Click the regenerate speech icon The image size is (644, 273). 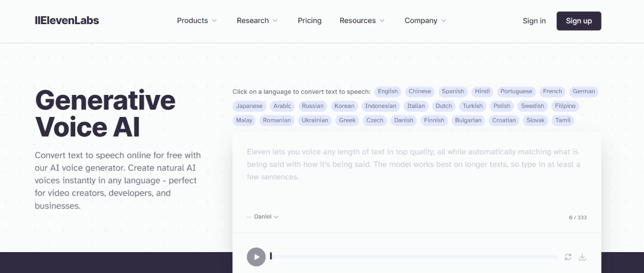point(568,257)
